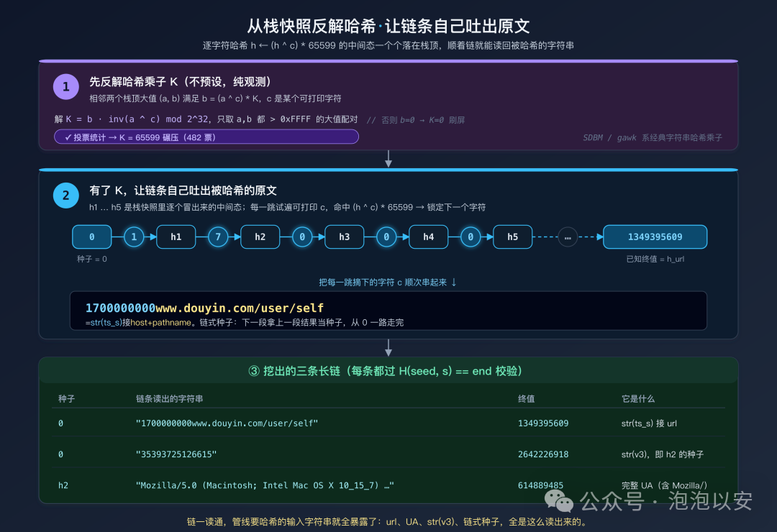Click the cell 'str(ts_s) 接 url'

pyautogui.click(x=649, y=423)
